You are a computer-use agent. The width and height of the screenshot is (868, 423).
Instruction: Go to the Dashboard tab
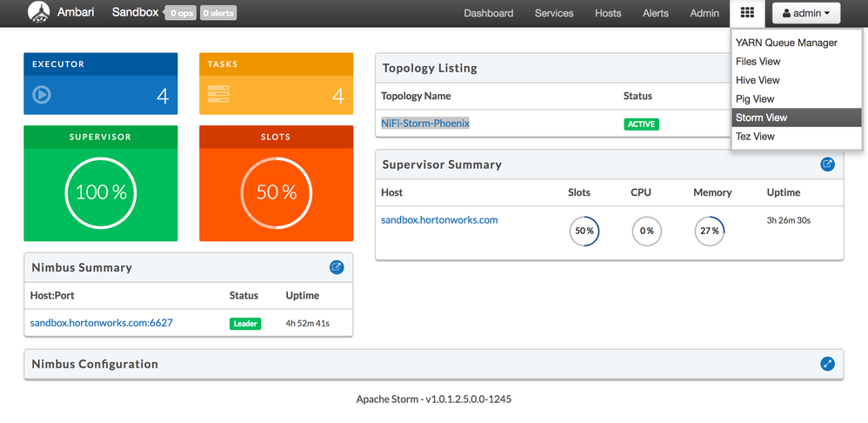coord(488,13)
